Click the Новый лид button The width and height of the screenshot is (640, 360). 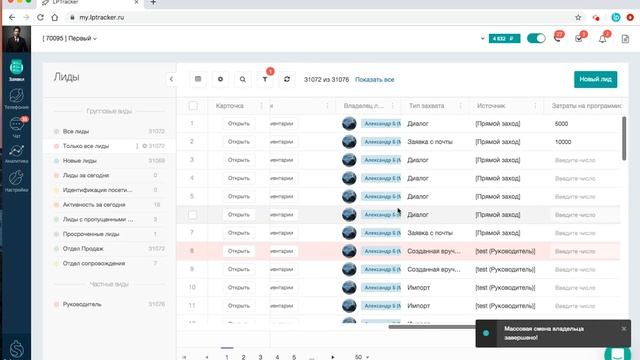[596, 79]
